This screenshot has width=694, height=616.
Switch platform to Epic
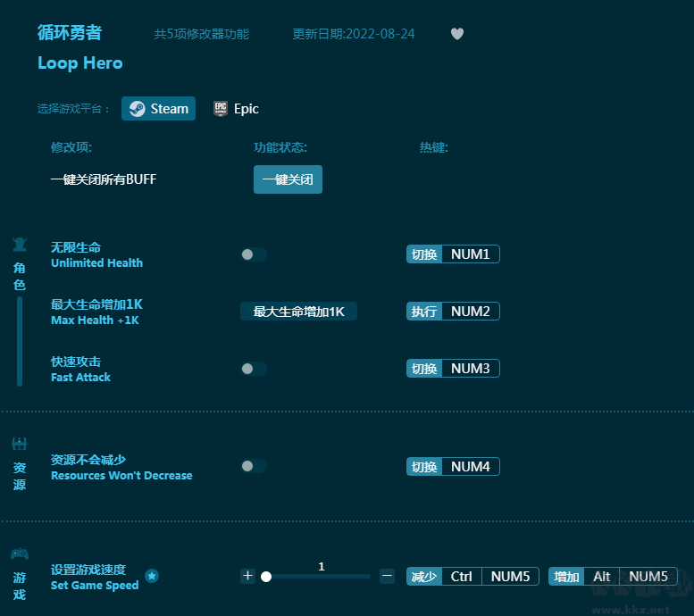237,108
